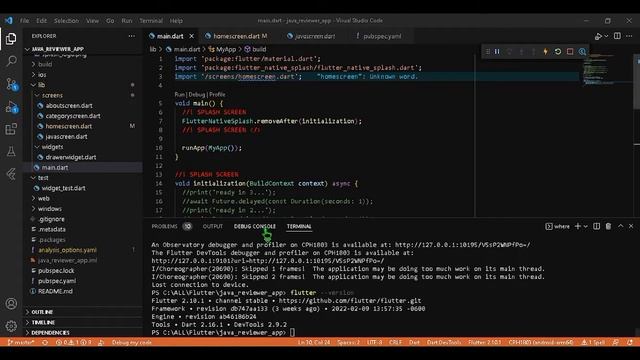640x360 pixels.
Task: Open editor More Actions ellipsis
Action: (x=629, y=36)
